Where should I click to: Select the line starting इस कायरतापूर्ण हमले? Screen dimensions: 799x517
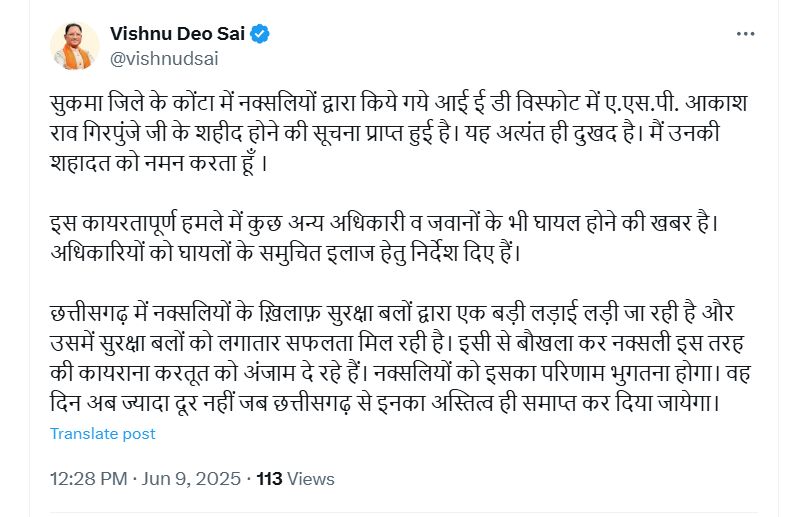coord(384,224)
